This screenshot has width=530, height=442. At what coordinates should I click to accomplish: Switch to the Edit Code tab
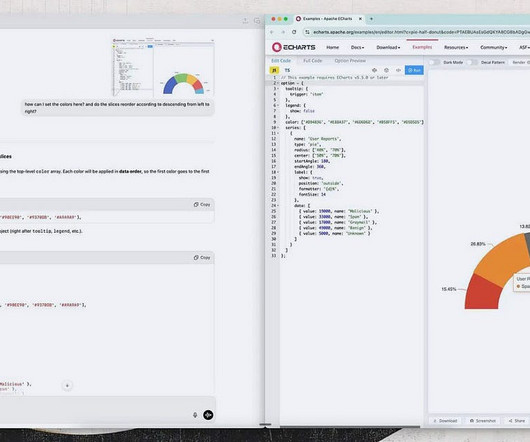coord(281,60)
